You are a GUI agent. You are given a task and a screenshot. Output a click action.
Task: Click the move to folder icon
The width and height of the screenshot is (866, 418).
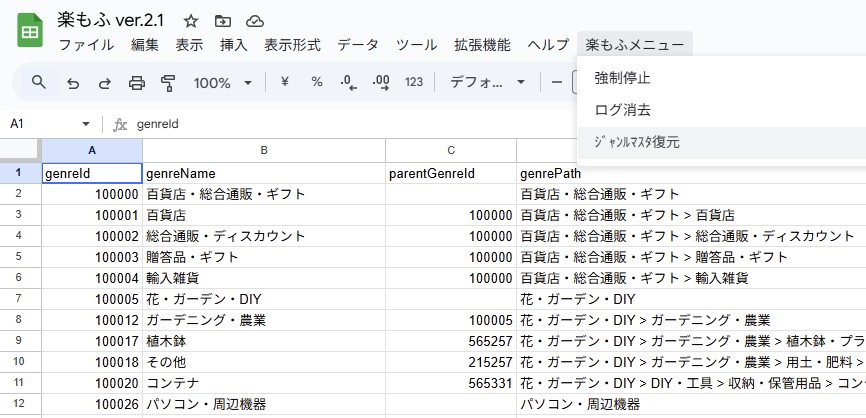click(x=222, y=21)
